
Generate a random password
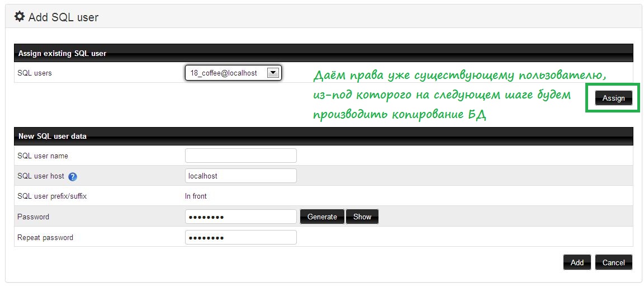[322, 217]
